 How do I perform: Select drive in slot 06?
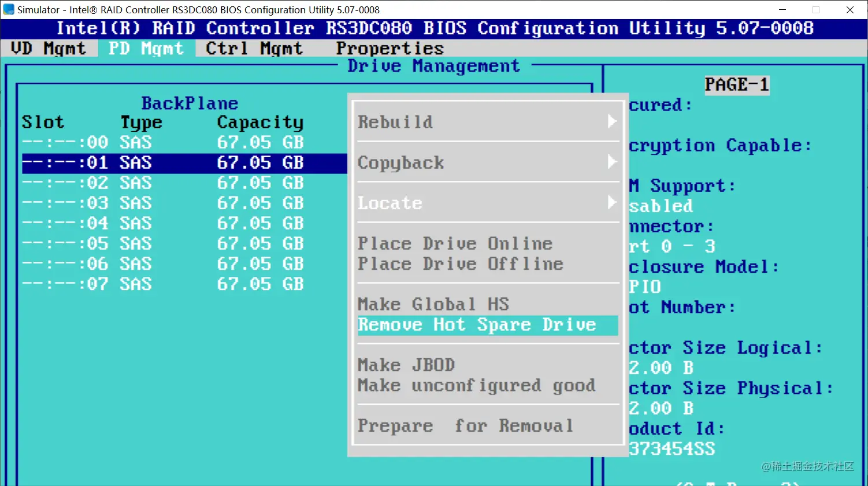pos(184,264)
